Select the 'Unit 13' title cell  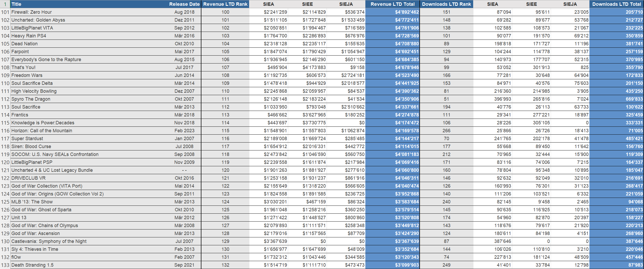pyautogui.click(x=89, y=218)
